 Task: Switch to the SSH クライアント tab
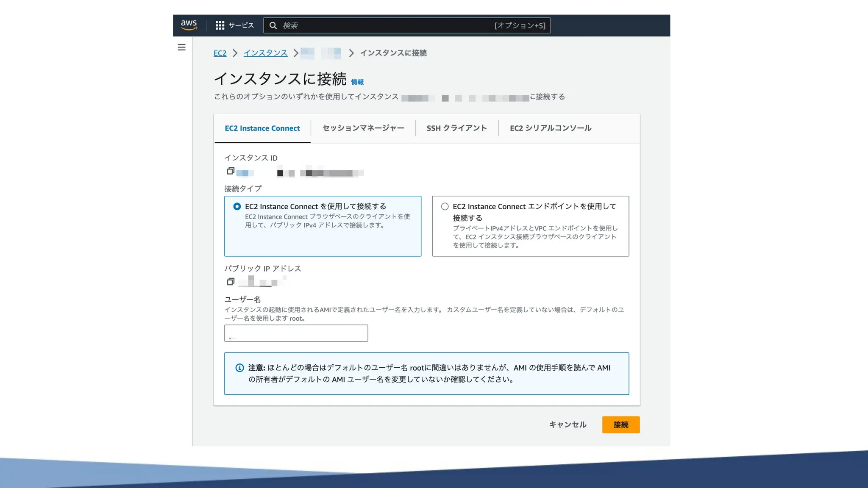point(456,128)
